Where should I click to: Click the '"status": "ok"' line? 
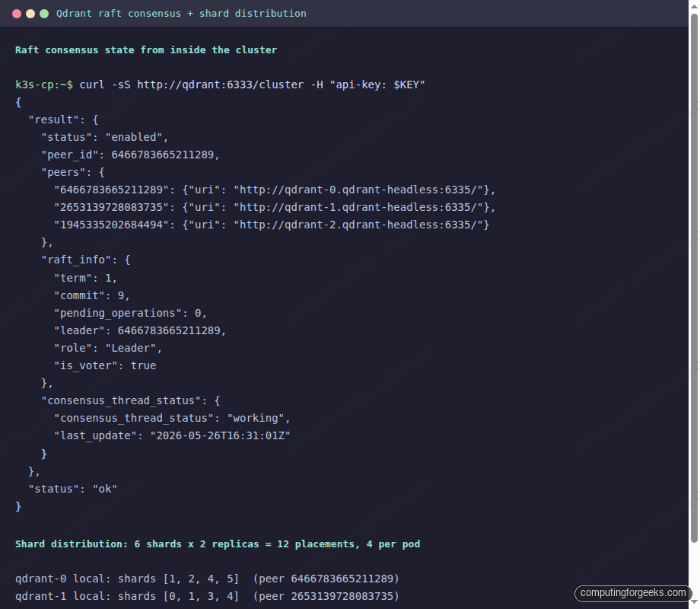73,489
